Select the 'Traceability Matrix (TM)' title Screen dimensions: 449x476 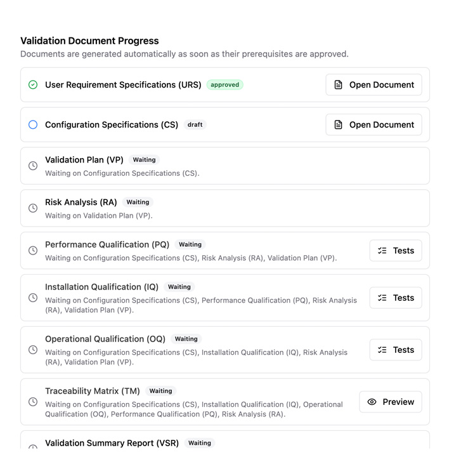(93, 391)
